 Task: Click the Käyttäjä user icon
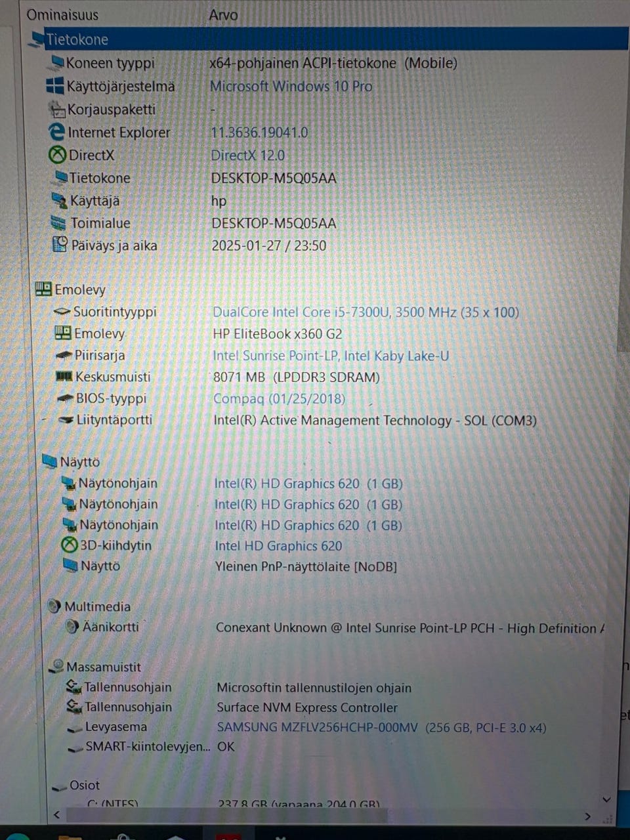[60, 200]
